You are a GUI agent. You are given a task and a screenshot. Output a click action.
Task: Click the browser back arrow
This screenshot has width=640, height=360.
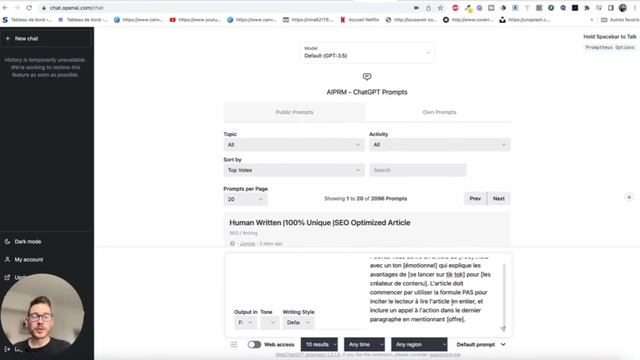coord(5,8)
